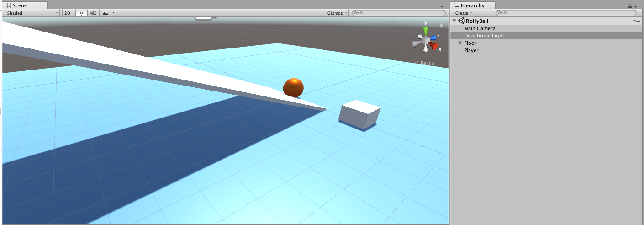The height and width of the screenshot is (225, 644).
Task: Open the Create menu in Hierarchy
Action: [464, 13]
